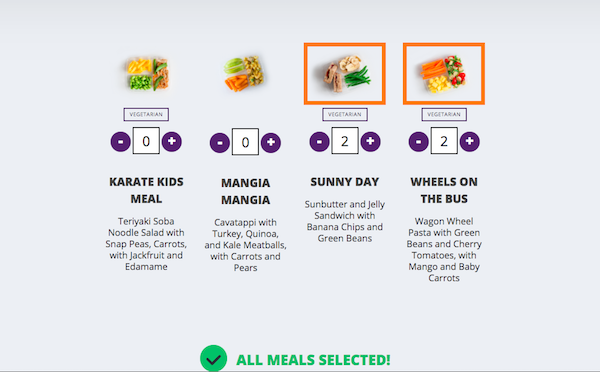The image size is (600, 372).
Task: Add another Wheels on the Bus meal
Action: [x=470, y=142]
